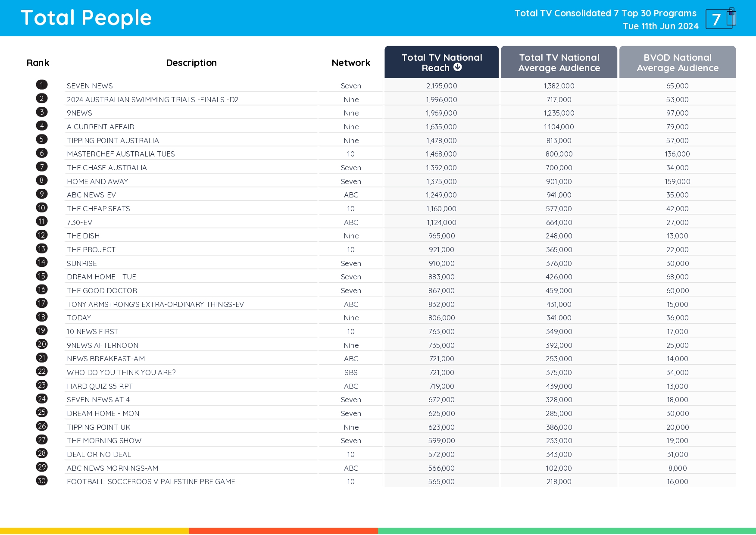Click the rank 22 badge beside WHO DO YOU THINK YOU ARE?

point(41,371)
